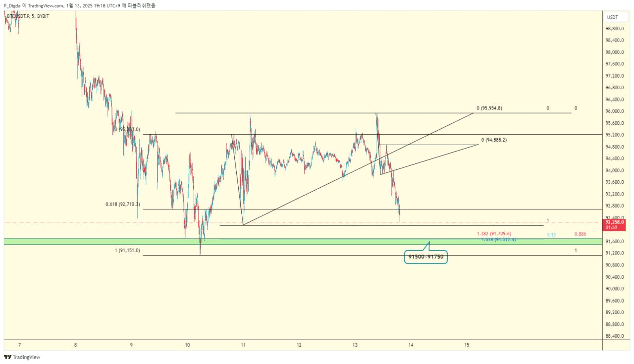634x364 pixels.
Task: Click the 90,000.0 price axis label
Action: click(614, 289)
